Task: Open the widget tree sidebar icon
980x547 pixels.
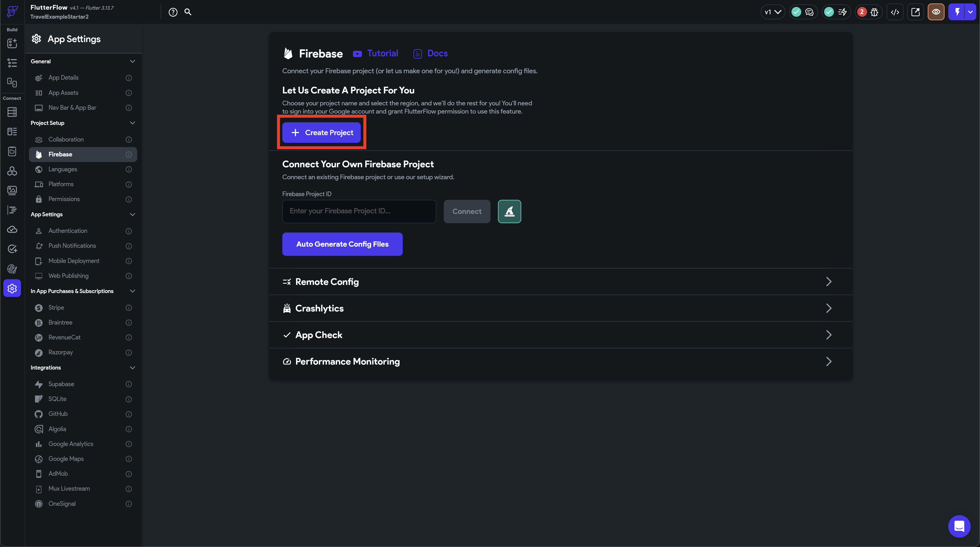Action: pyautogui.click(x=12, y=63)
